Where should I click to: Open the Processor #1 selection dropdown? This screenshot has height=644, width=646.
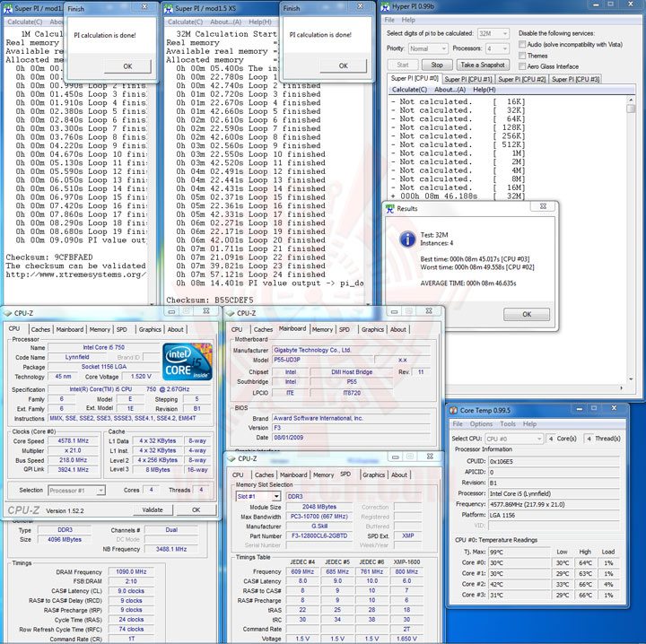[76, 491]
